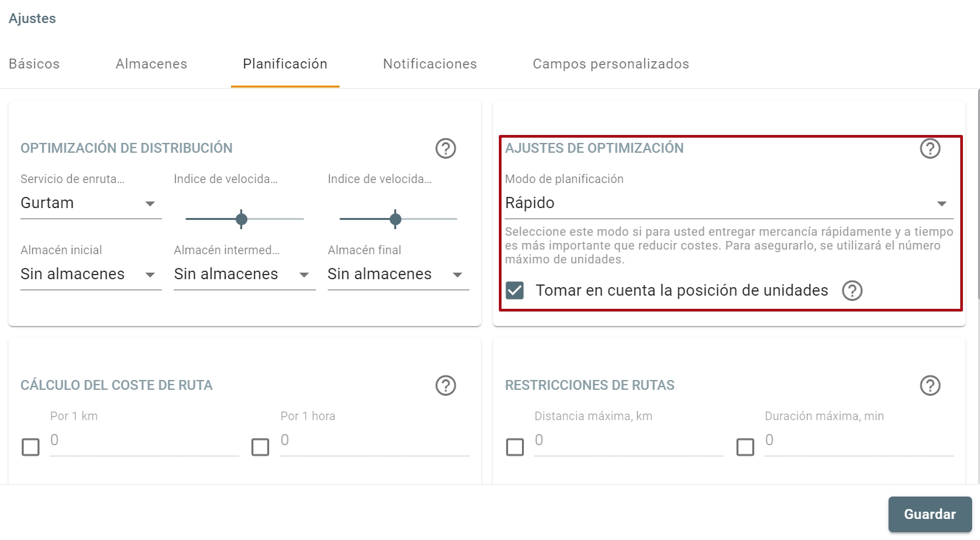This screenshot has width=980, height=540.
Task: Enable the Tomar en cuenta la posición de unidades checkbox
Action: pos(515,290)
